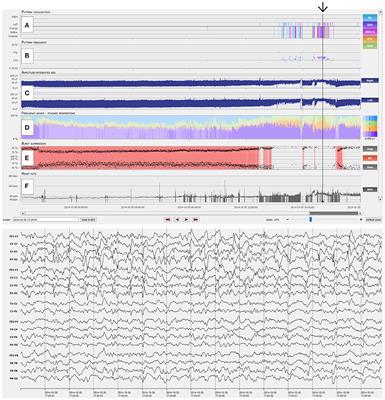Increase zoom with the plus control
The image size is (385, 400).
pyautogui.click(x=361, y=220)
